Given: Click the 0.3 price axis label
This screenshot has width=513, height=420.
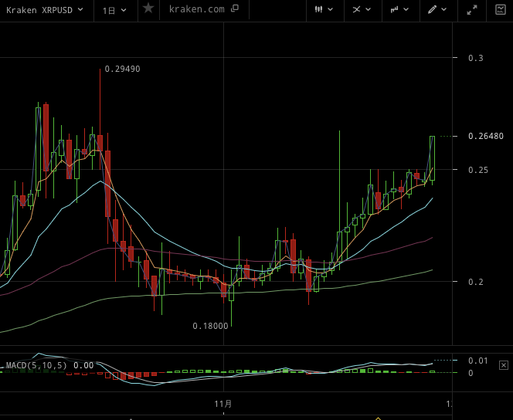Looking at the screenshot, I should 476,58.
